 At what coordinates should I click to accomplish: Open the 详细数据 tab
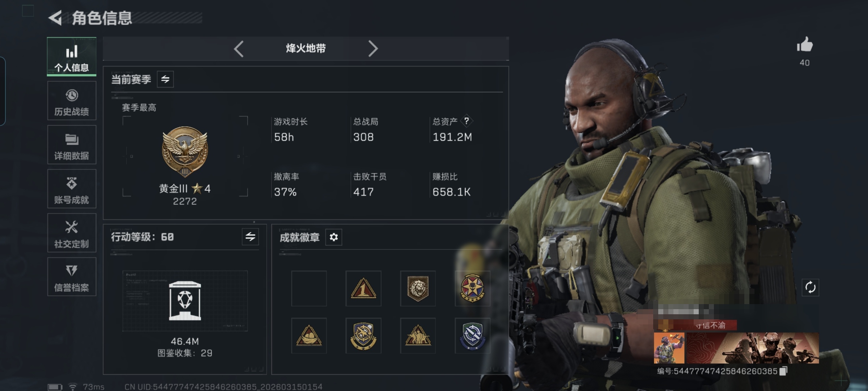click(72, 145)
